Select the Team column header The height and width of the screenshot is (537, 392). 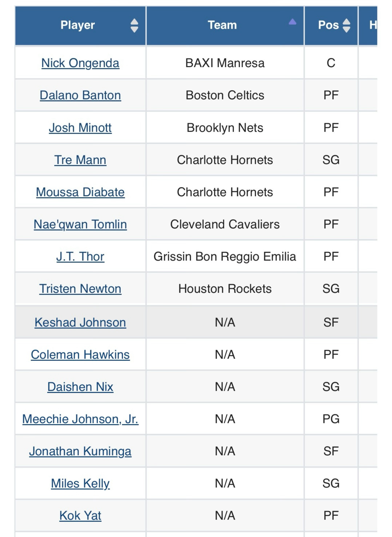click(225, 26)
